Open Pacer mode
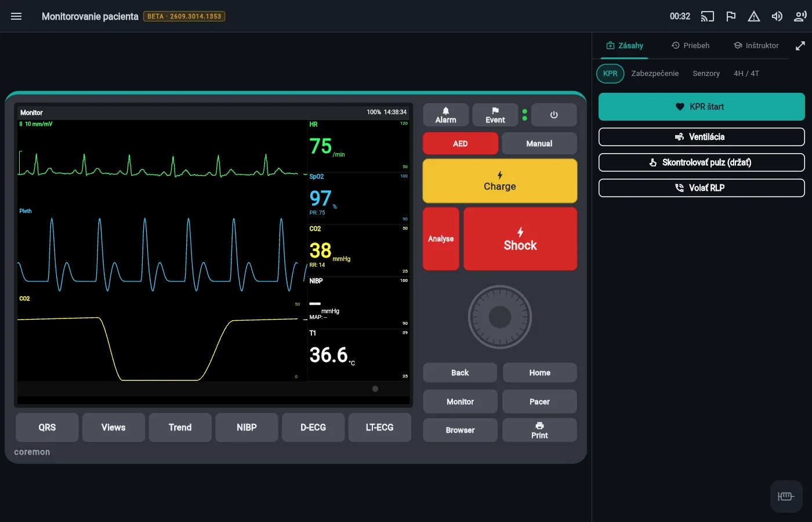812x522 pixels. 539,401
